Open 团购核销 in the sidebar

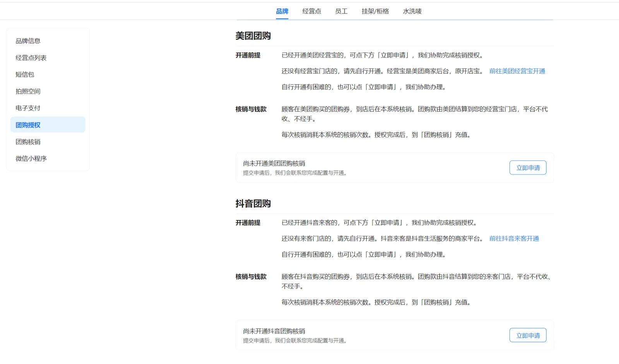(48, 142)
